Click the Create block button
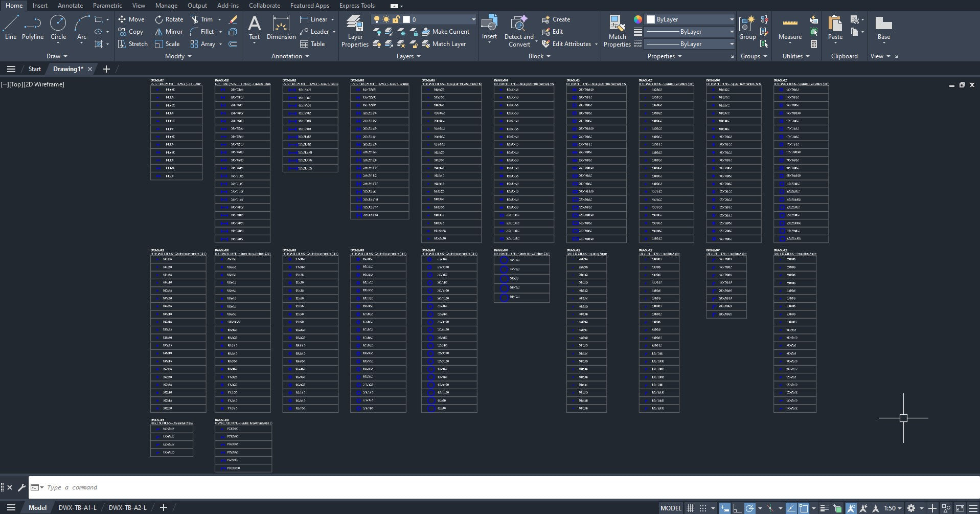 556,19
